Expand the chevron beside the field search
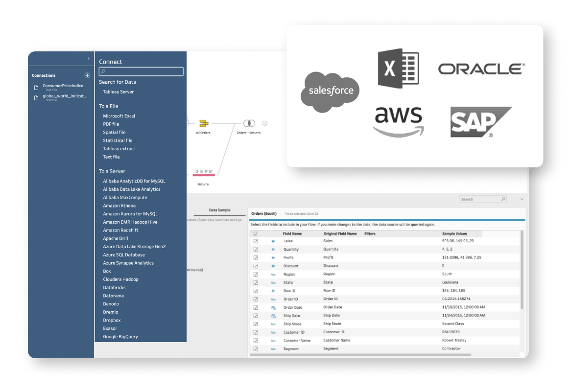This screenshot has width=573, height=392. pyautogui.click(x=522, y=199)
